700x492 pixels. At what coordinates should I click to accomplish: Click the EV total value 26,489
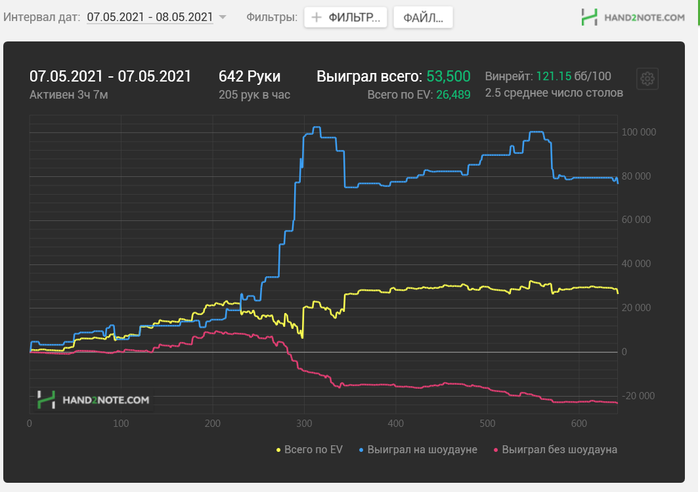453,95
